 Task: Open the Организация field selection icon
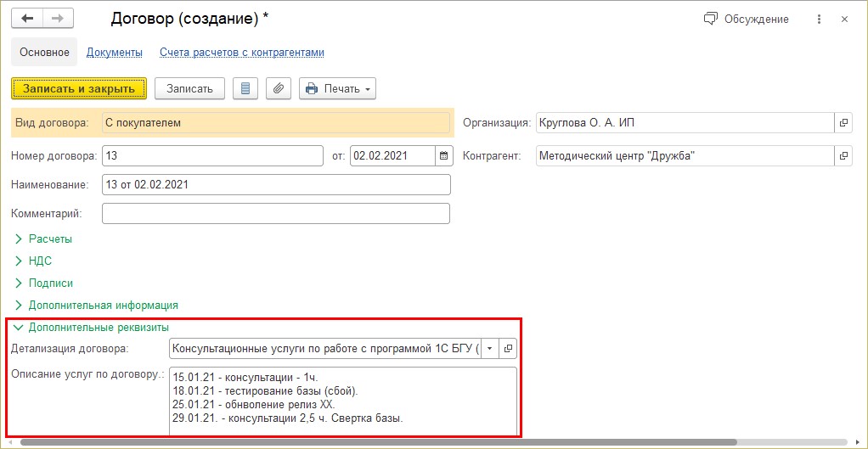[x=843, y=123]
